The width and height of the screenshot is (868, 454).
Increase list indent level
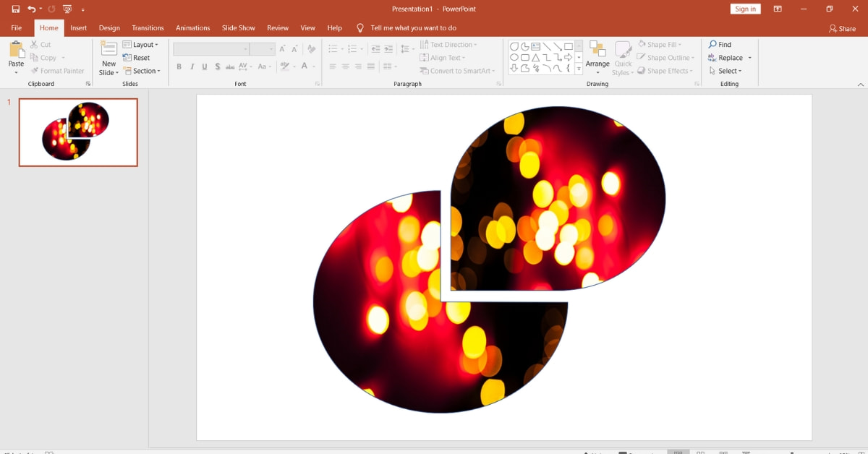click(388, 49)
